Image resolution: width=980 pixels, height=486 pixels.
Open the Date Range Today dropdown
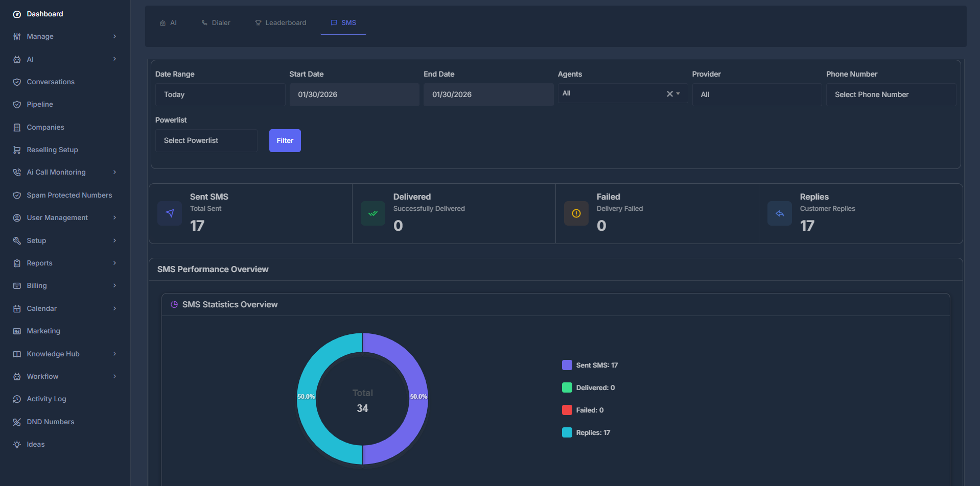click(220, 94)
